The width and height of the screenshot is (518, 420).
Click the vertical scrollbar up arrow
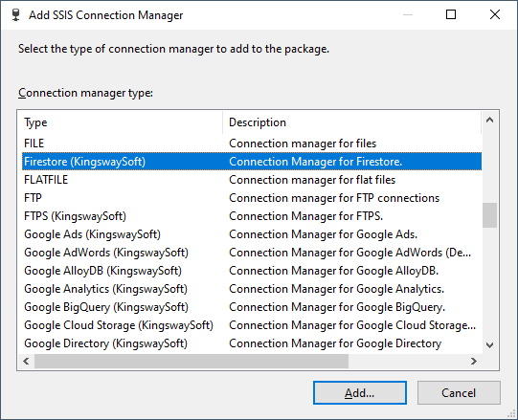click(489, 121)
